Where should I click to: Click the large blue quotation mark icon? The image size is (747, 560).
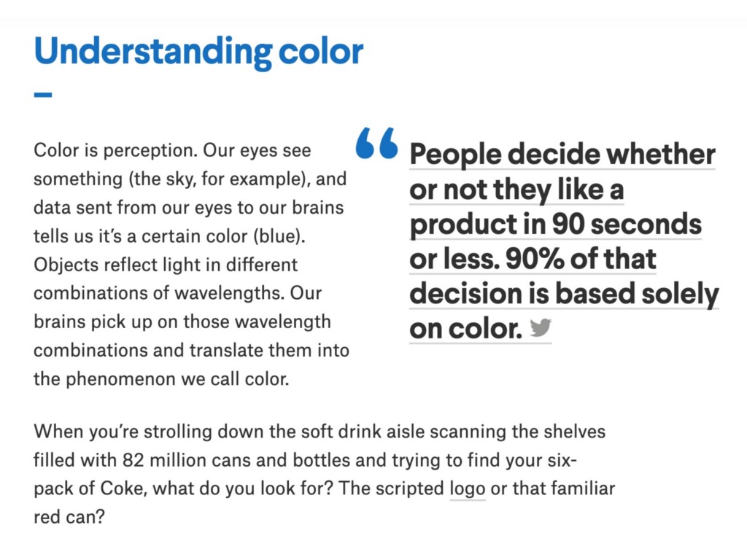[376, 142]
